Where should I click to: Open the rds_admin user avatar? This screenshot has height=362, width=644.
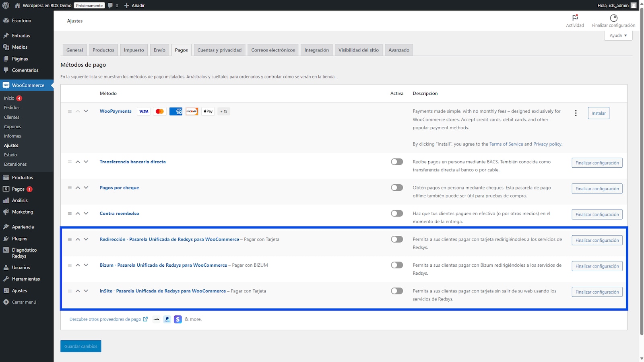click(x=634, y=5)
